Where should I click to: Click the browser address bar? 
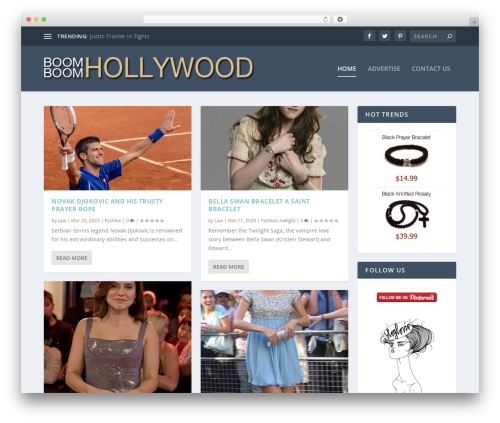pyautogui.click(x=236, y=19)
